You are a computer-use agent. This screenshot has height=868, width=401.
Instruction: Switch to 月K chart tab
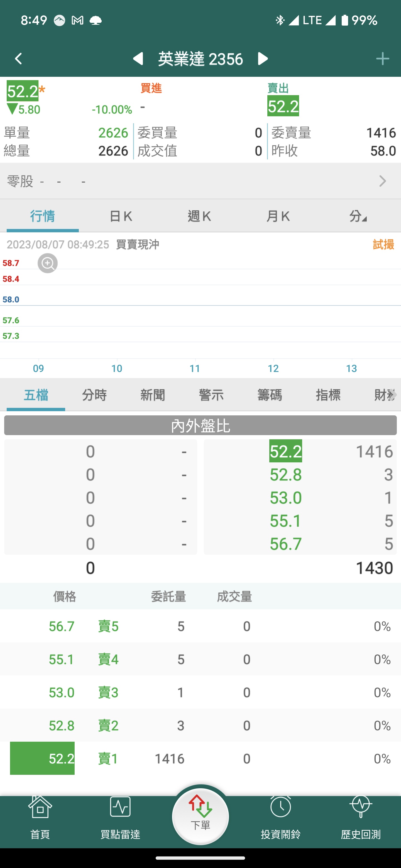(x=278, y=216)
